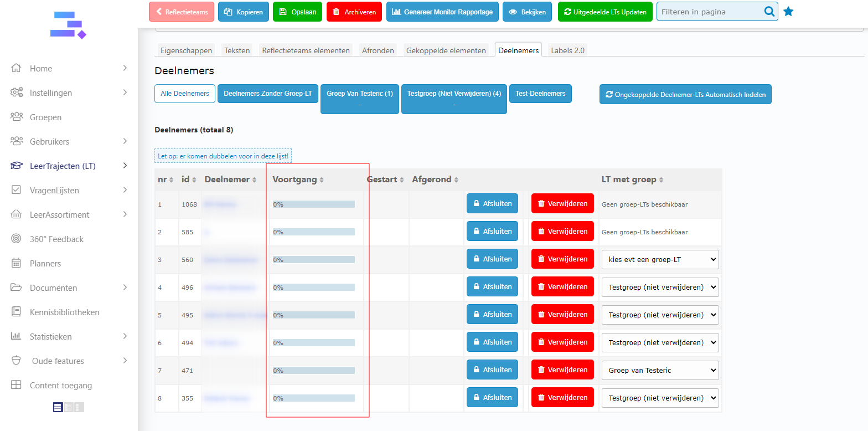The width and height of the screenshot is (868, 431).
Task: Click progress bar of participant 585
Action: click(x=314, y=232)
